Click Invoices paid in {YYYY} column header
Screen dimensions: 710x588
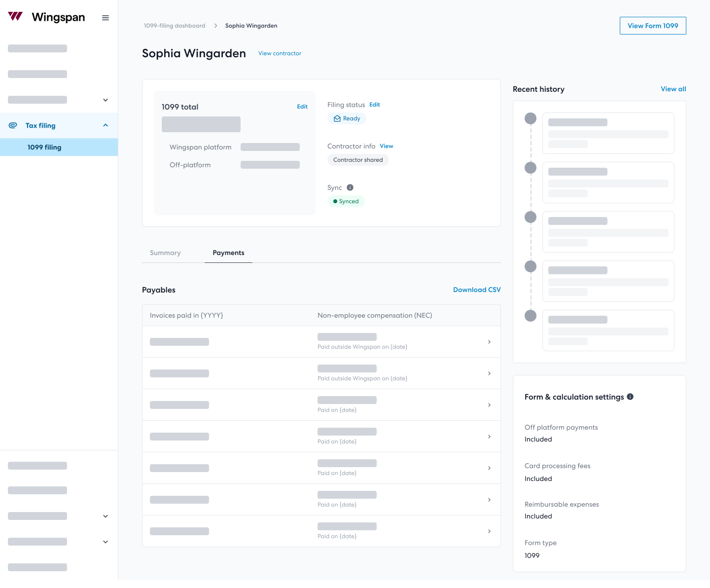coord(186,315)
